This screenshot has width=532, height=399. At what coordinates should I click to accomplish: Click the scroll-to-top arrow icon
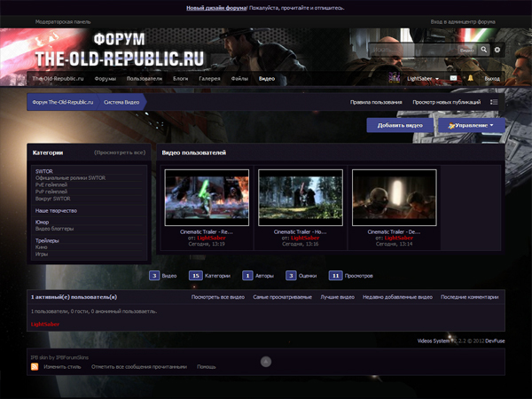coord(265,361)
